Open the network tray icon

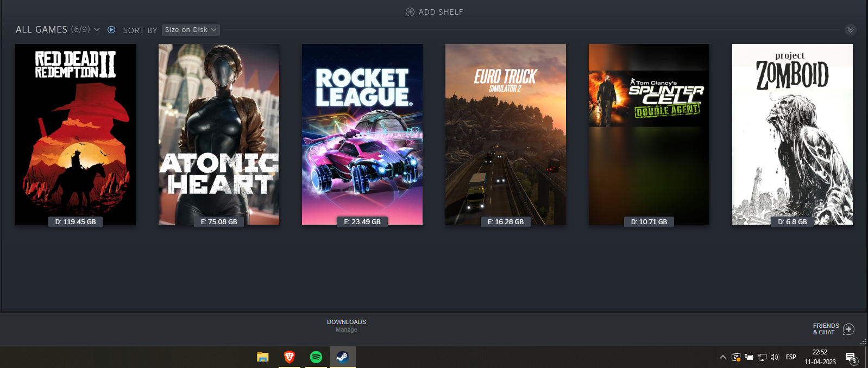pos(762,357)
